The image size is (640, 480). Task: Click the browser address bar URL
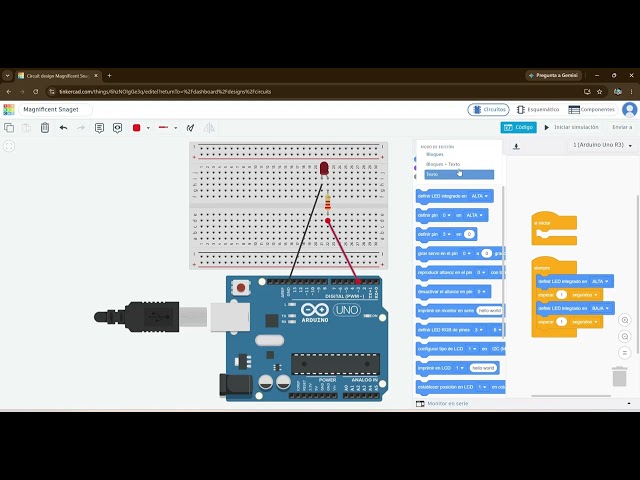tap(165, 92)
